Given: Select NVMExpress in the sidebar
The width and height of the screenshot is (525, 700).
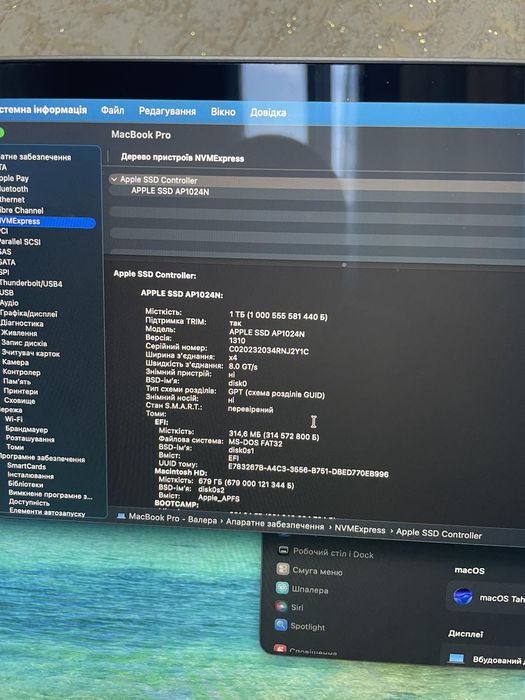Looking at the screenshot, I should pyautogui.click(x=47, y=221).
